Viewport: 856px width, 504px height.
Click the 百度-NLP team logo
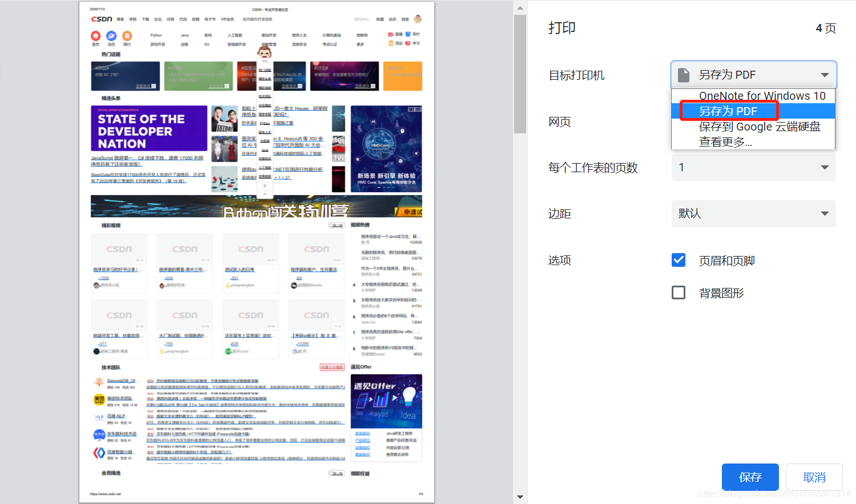[x=99, y=417]
